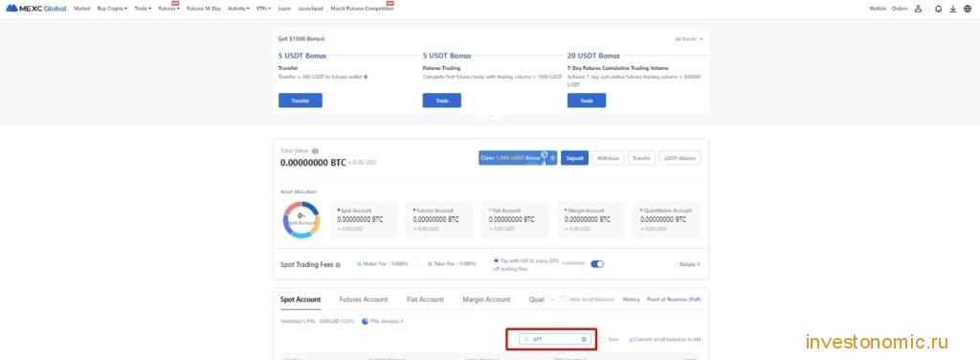Click Trade button under Futures Trading
Screen dimensions: 980x360
442,100
